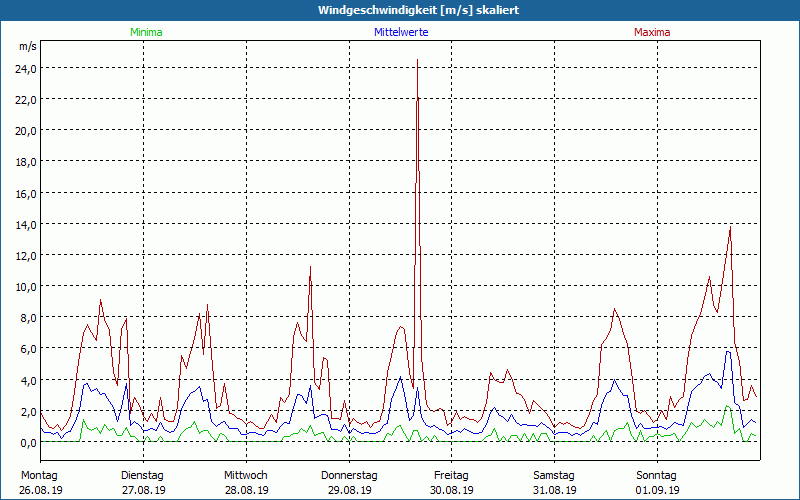The height and width of the screenshot is (500, 800).
Task: Click the m/s unit label on y-axis
Action: [27, 47]
